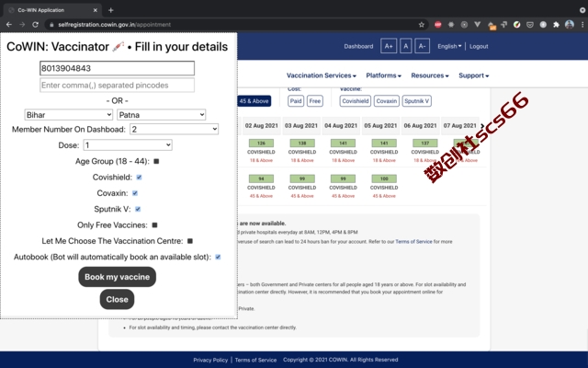Enable Only Free Vaccines checkbox

pyautogui.click(x=154, y=224)
